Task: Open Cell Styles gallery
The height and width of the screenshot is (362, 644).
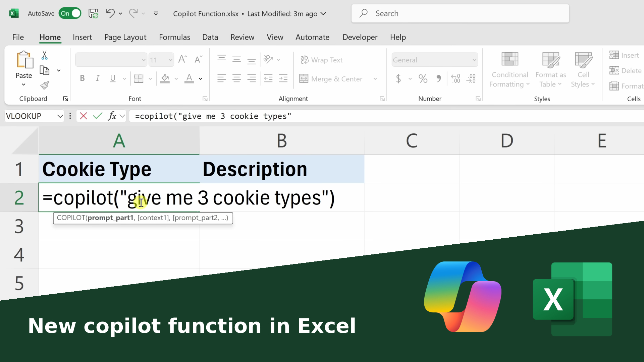Action: tap(583, 69)
